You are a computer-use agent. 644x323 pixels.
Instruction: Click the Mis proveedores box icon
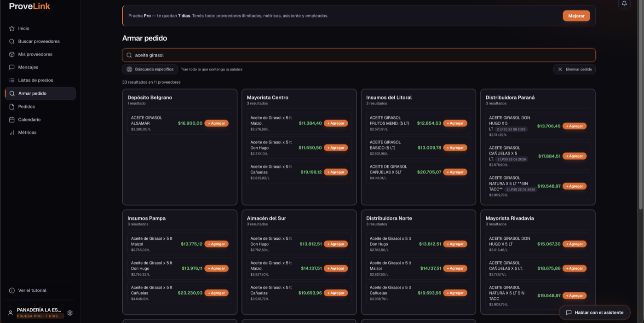(12, 54)
